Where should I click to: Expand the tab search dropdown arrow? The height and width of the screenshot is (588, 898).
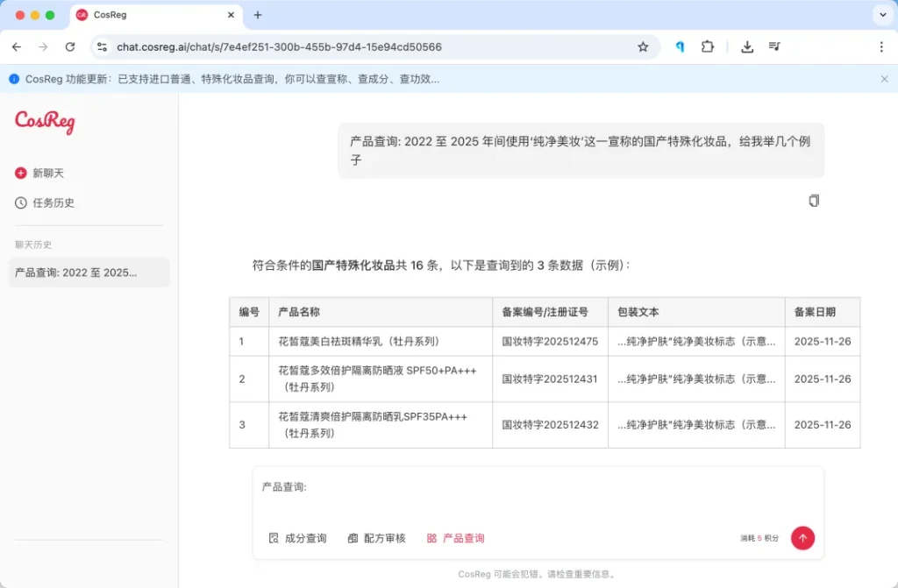[x=881, y=15]
